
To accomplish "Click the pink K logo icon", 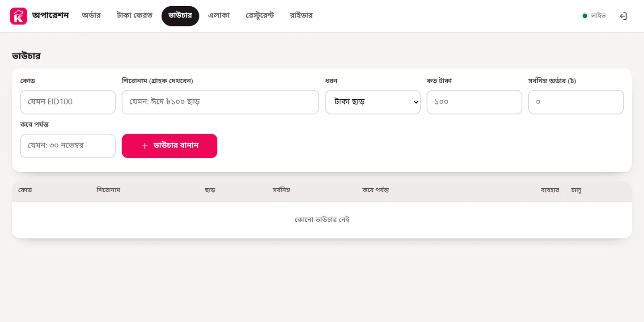I will 19,16.
